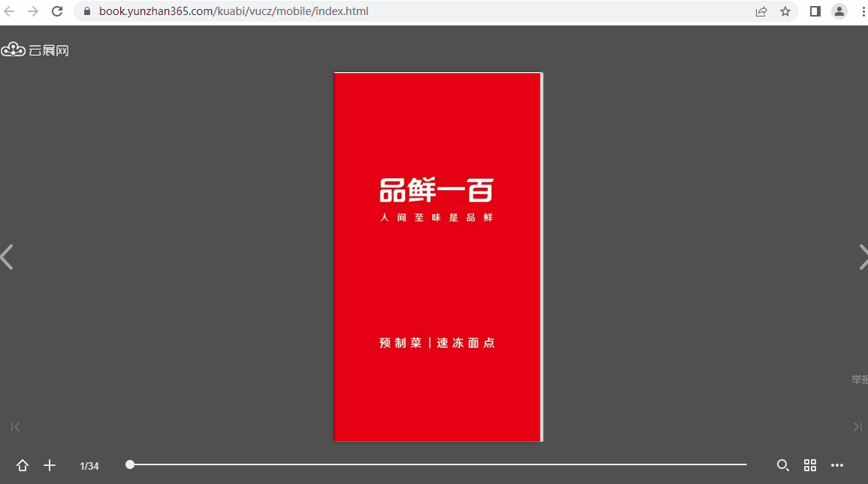This screenshot has height=484, width=868.
Task: Click the middle of the page slider track
Action: [x=438, y=464]
